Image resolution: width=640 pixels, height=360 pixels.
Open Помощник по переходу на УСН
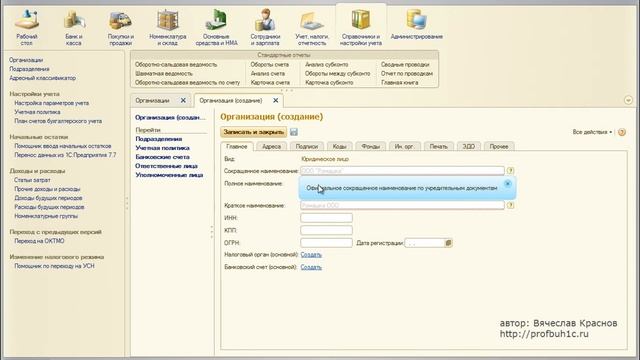(54, 266)
